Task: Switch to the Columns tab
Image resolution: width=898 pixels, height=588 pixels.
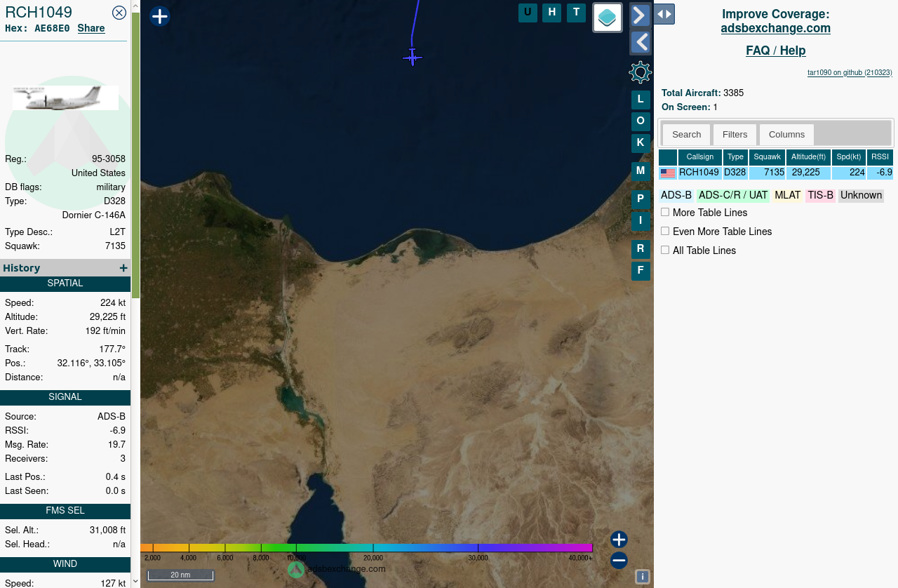Action: point(786,134)
